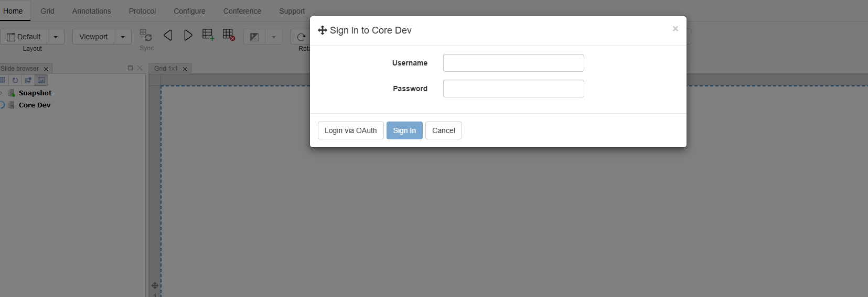Image resolution: width=868 pixels, height=297 pixels.
Task: Switch to the Configure tab
Action: coord(189,11)
